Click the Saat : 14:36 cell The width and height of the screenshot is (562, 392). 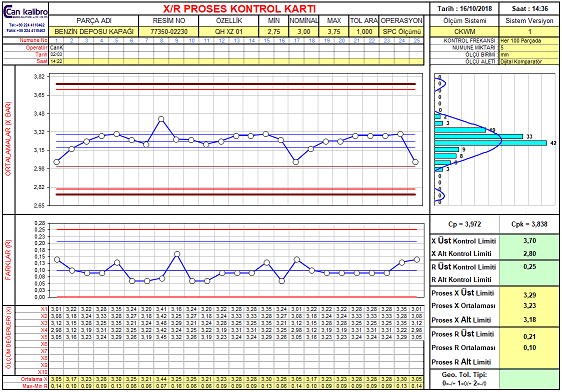[529, 9]
